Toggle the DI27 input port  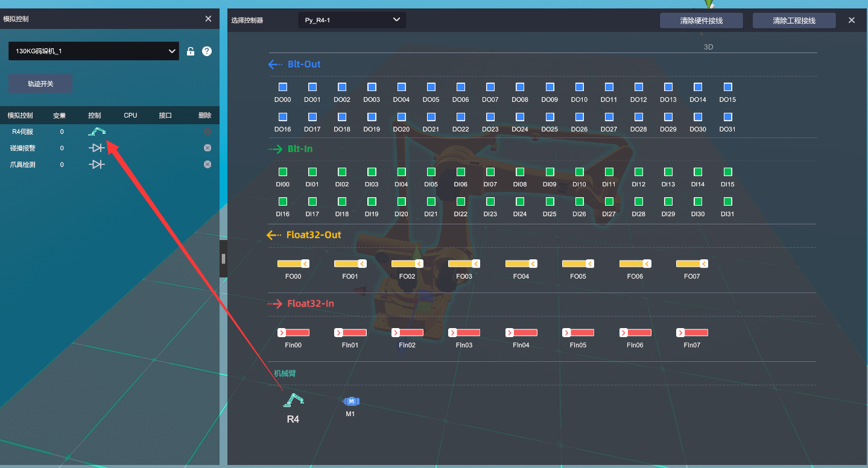[609, 201]
